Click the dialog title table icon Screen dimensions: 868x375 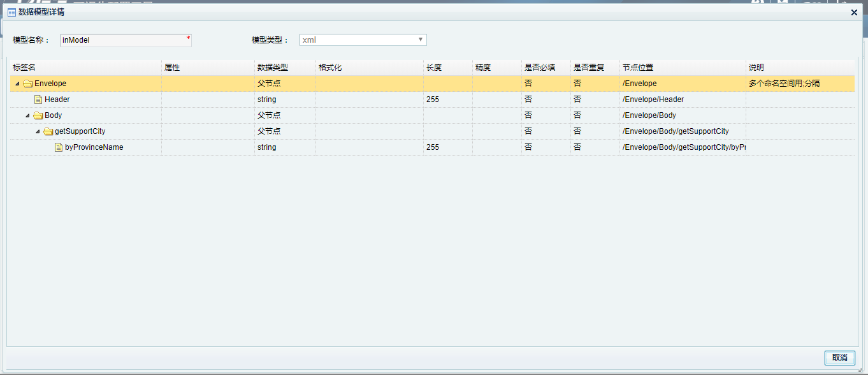[x=11, y=12]
